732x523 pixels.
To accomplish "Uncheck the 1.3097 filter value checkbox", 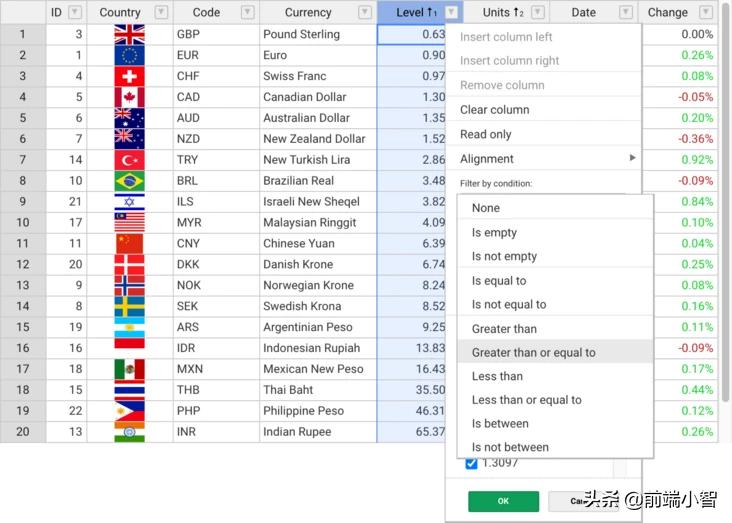I will pyautogui.click(x=472, y=464).
